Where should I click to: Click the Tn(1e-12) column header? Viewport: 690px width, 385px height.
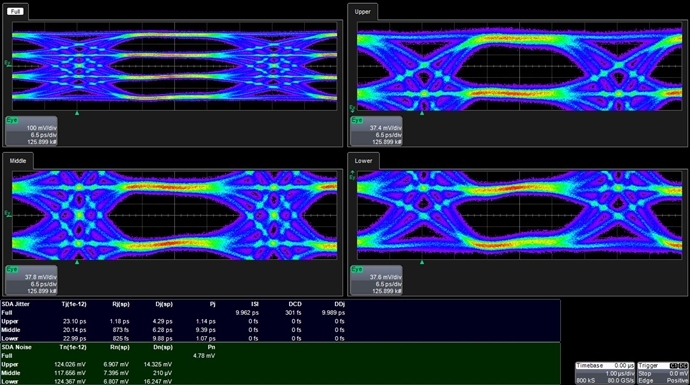[73, 347]
